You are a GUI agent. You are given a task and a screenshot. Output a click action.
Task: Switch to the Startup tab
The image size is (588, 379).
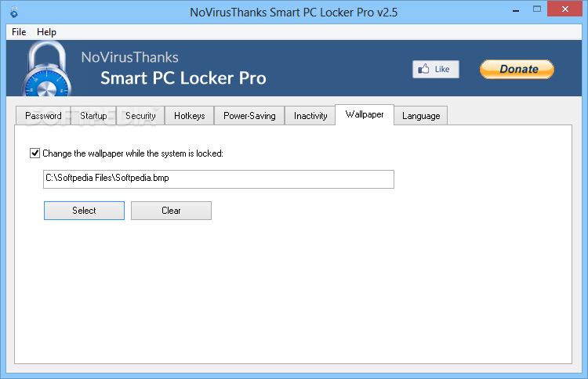pyautogui.click(x=93, y=116)
